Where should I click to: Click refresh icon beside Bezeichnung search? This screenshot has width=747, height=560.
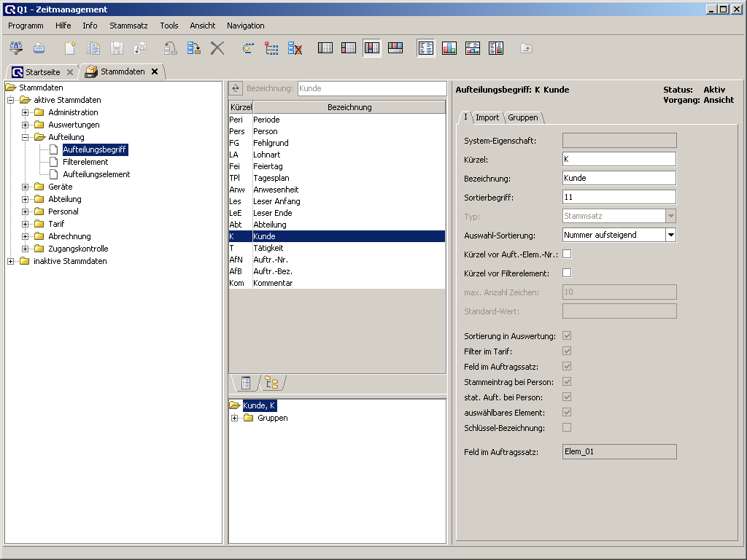tap(236, 88)
